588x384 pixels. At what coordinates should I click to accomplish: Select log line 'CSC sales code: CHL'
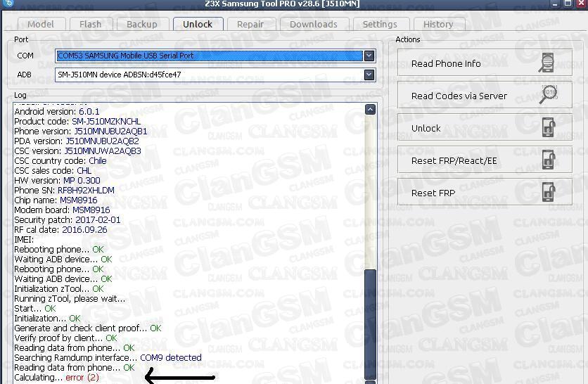click(53, 171)
